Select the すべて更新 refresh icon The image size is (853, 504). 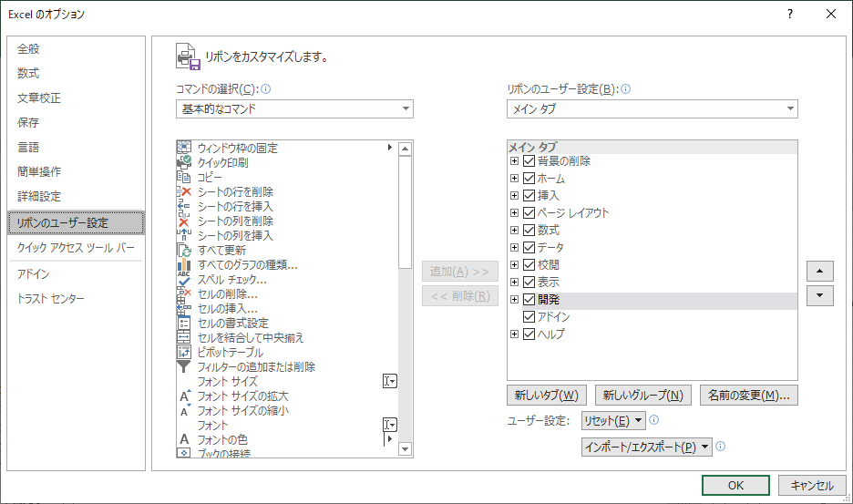(184, 250)
